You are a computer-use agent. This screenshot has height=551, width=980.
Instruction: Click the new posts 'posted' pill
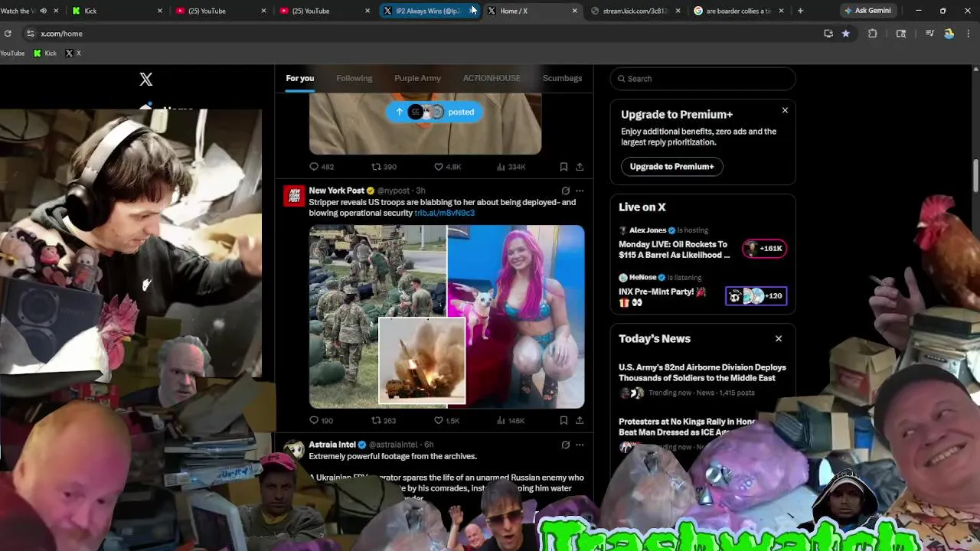(x=434, y=112)
